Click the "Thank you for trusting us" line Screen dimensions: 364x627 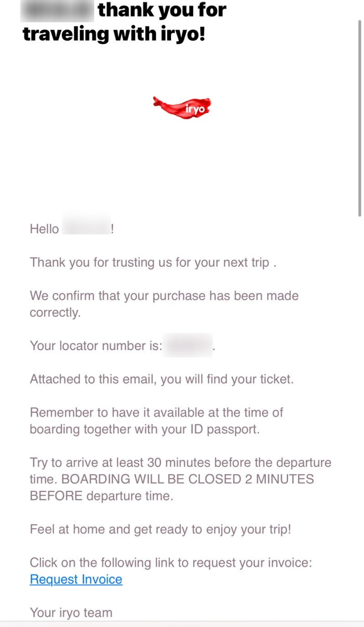[153, 262]
